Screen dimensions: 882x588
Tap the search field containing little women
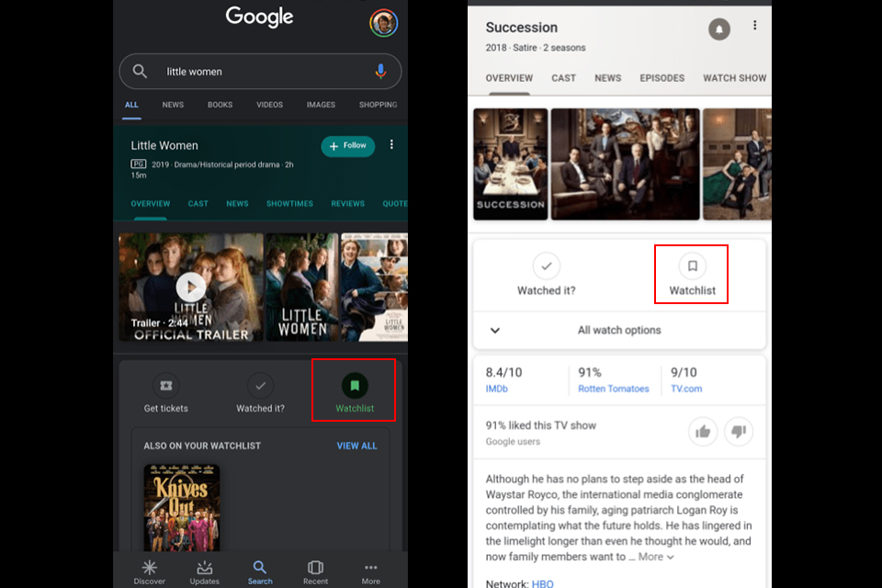(x=260, y=72)
